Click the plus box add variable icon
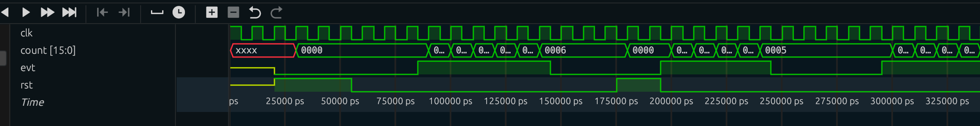 pos(212,13)
